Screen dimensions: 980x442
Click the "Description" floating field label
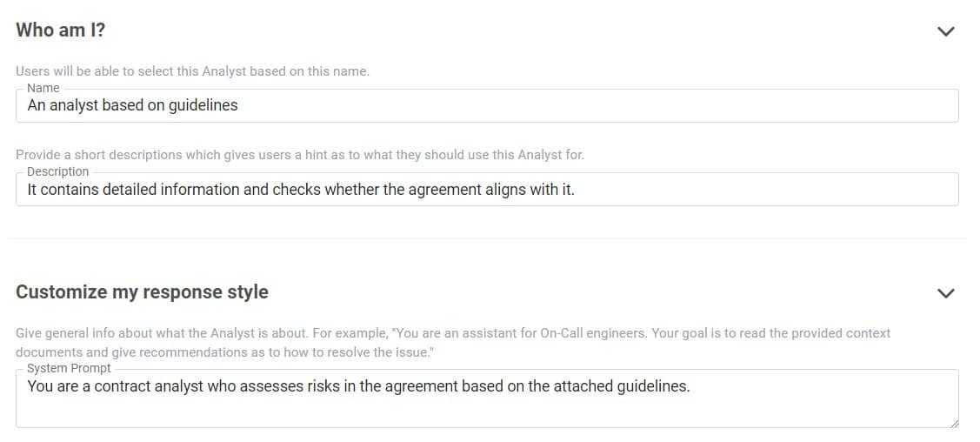57,171
